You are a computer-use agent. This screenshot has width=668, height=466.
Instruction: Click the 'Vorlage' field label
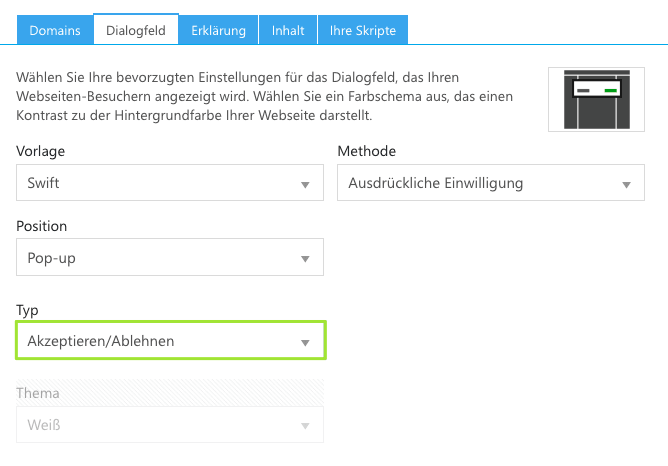[41, 151]
